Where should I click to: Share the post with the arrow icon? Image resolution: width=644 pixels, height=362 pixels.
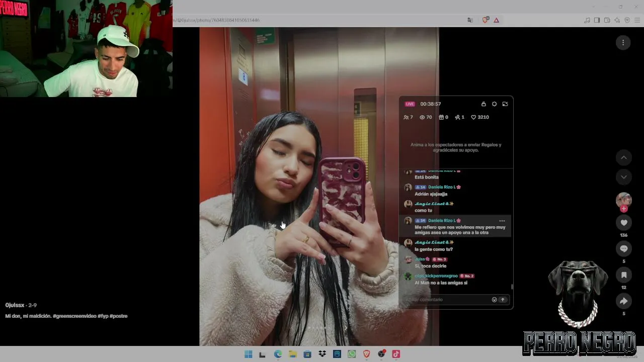coord(623,301)
